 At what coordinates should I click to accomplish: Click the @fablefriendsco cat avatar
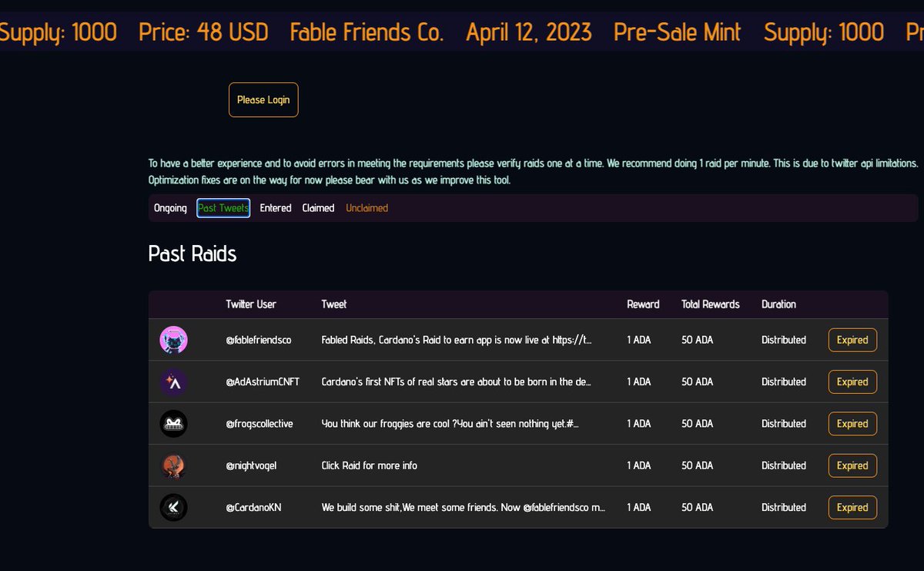(x=173, y=340)
